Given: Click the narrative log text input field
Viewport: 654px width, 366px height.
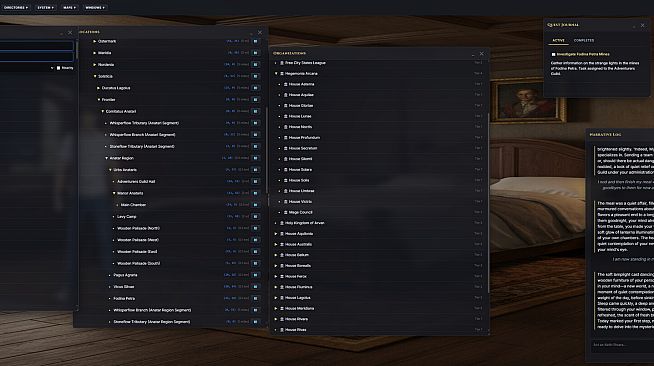Looking at the screenshot, I should (x=621, y=345).
